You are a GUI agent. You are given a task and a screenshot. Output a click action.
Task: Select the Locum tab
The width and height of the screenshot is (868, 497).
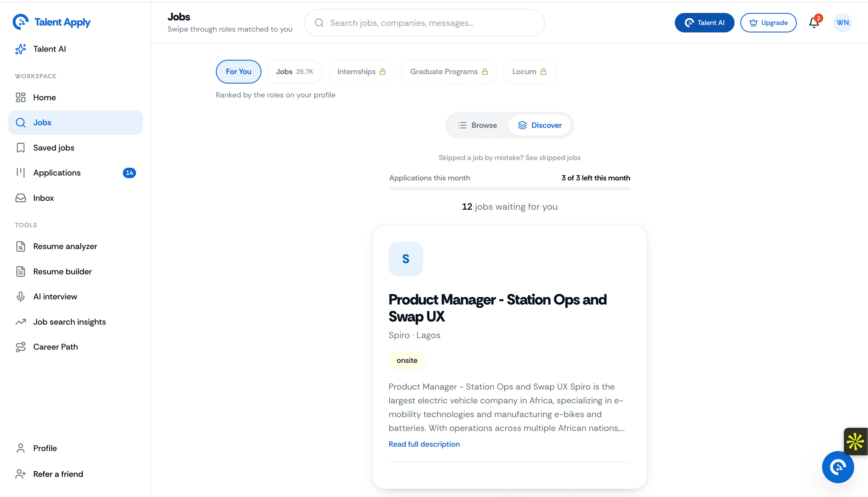[x=529, y=72]
